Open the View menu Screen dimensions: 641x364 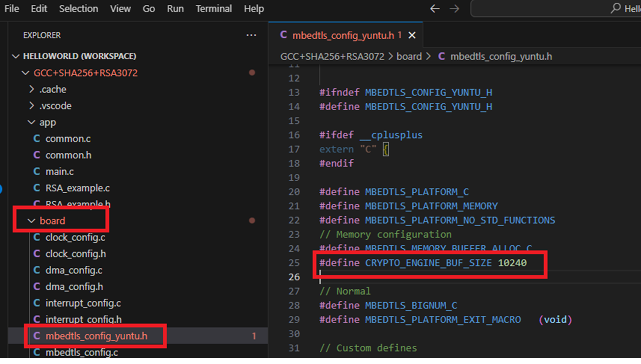pyautogui.click(x=120, y=9)
